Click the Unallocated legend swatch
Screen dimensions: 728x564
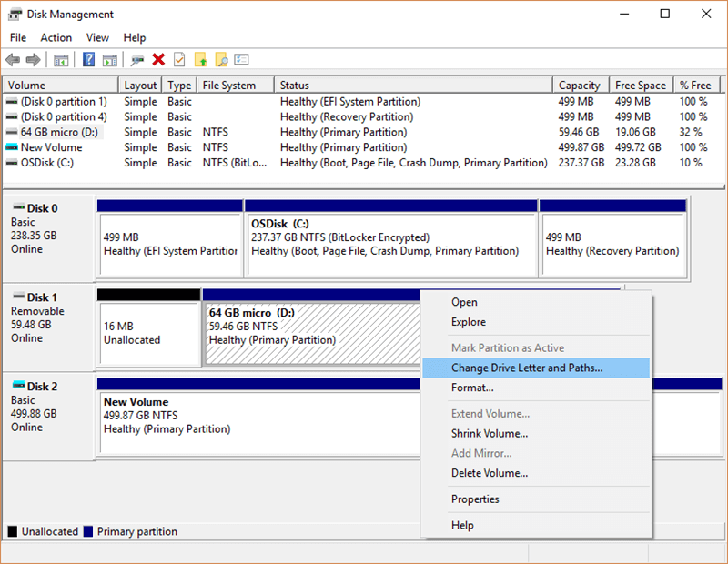tap(12, 531)
